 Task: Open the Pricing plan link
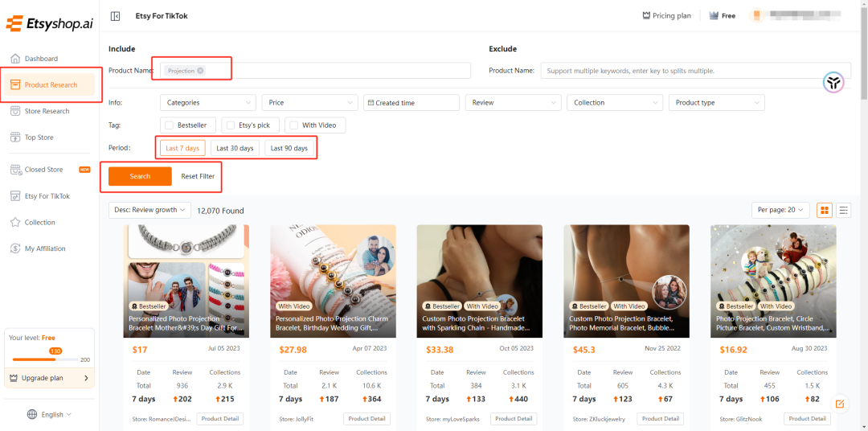click(666, 15)
